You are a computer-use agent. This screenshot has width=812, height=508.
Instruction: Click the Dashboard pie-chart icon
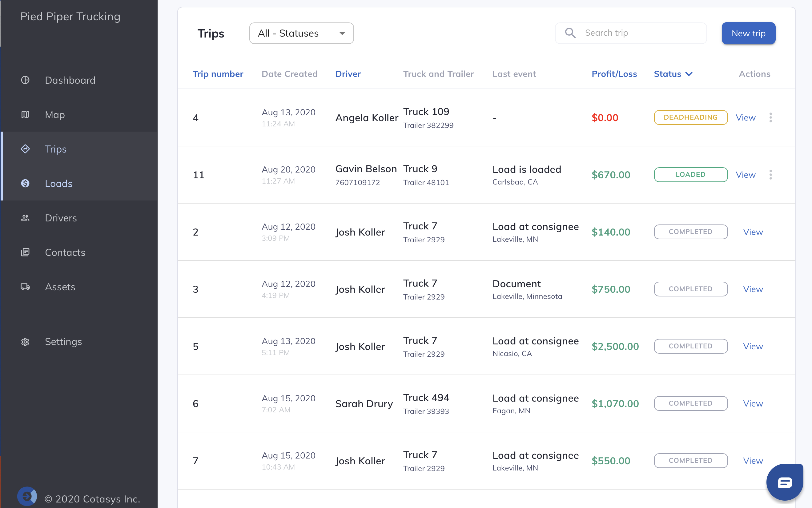(25, 80)
